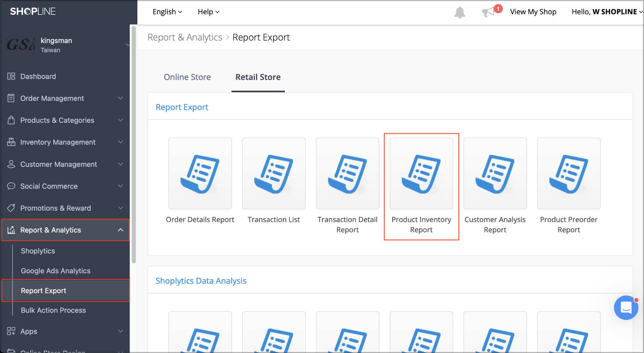
Task: Open Google Ads Analytics in the sidebar
Action: point(55,271)
